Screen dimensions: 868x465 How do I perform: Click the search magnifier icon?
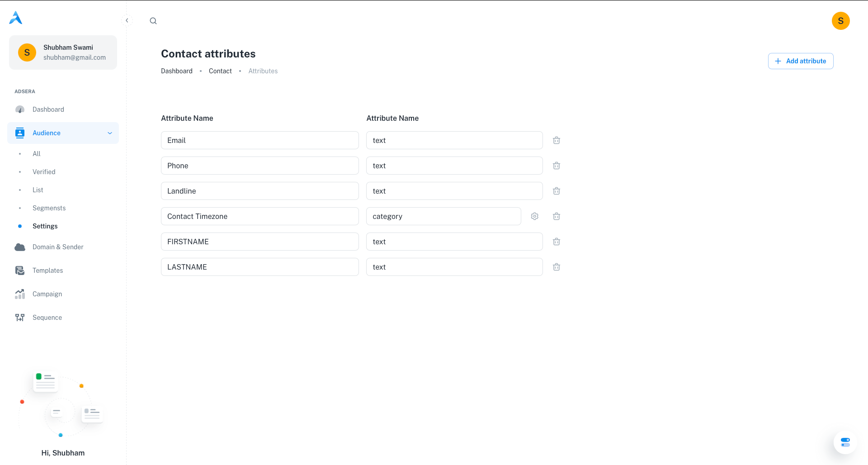click(x=153, y=21)
